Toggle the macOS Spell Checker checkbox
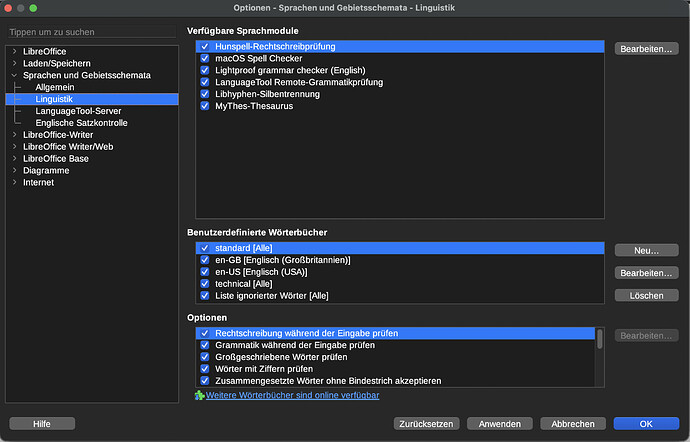 (x=204, y=59)
